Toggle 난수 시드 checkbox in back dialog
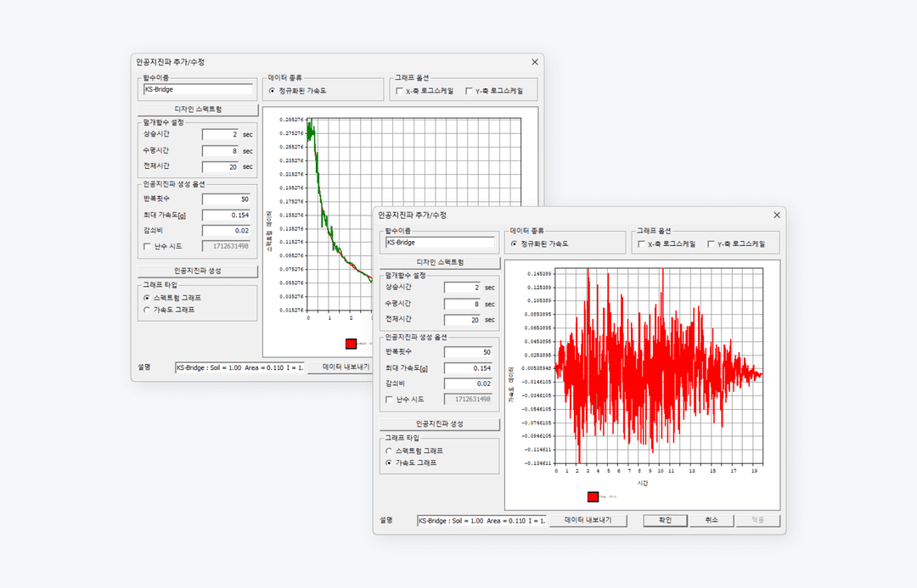 (x=147, y=247)
